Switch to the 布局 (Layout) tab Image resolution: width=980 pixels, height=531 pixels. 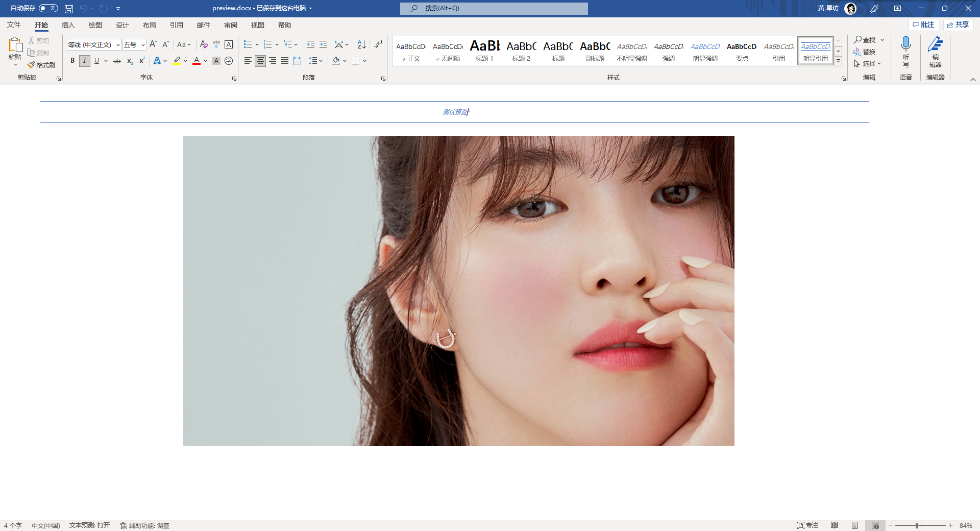coord(149,25)
